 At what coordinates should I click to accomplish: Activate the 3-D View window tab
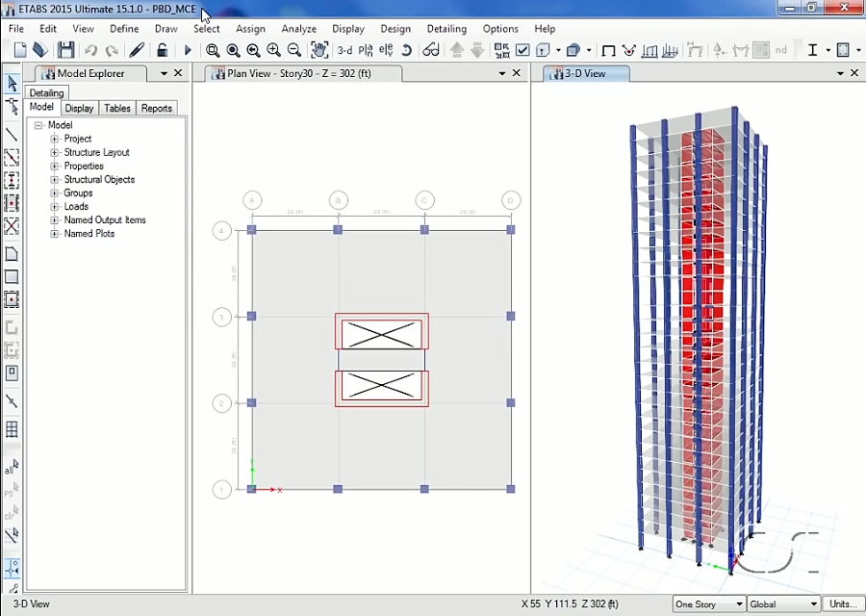[x=585, y=73]
